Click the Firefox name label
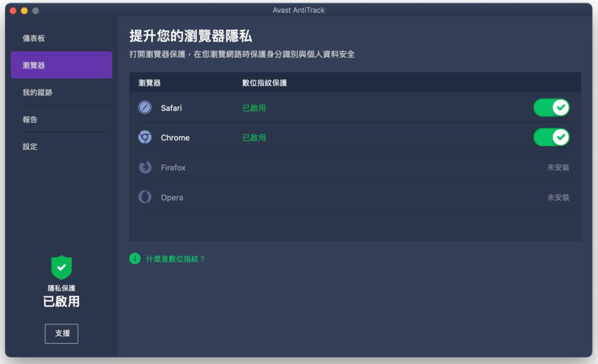The width and height of the screenshot is (598, 364). point(173,167)
